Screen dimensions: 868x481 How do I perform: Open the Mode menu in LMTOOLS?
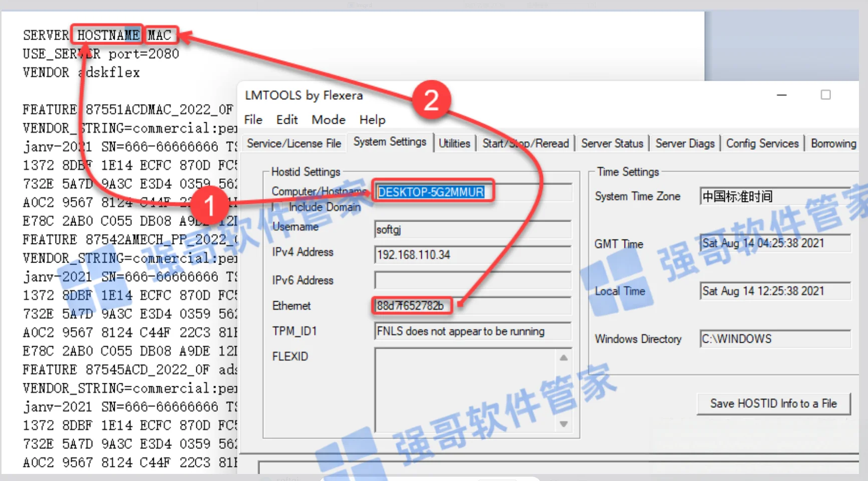coord(329,120)
